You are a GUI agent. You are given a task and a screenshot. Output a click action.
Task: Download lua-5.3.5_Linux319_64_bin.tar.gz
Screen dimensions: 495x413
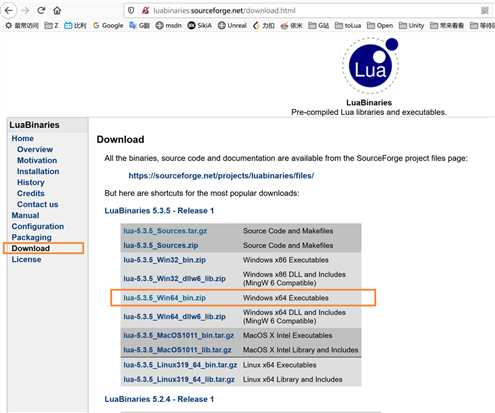(180, 365)
